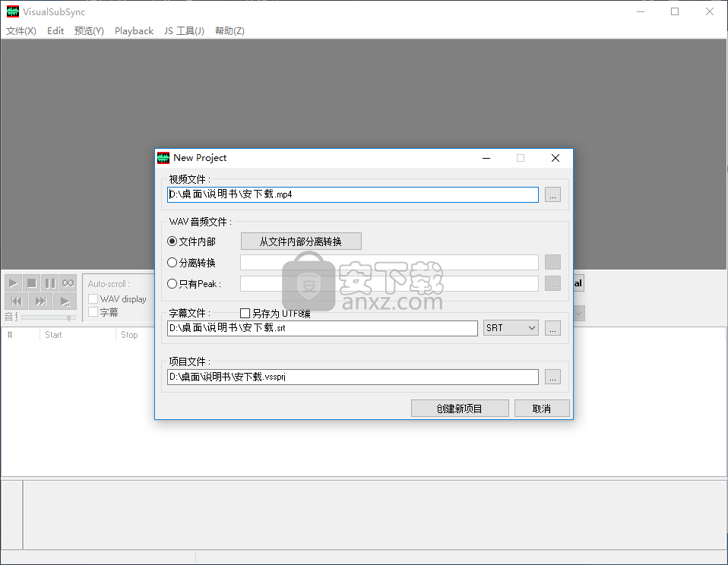Click the Start column header
The width and height of the screenshot is (728, 565).
coord(77,334)
